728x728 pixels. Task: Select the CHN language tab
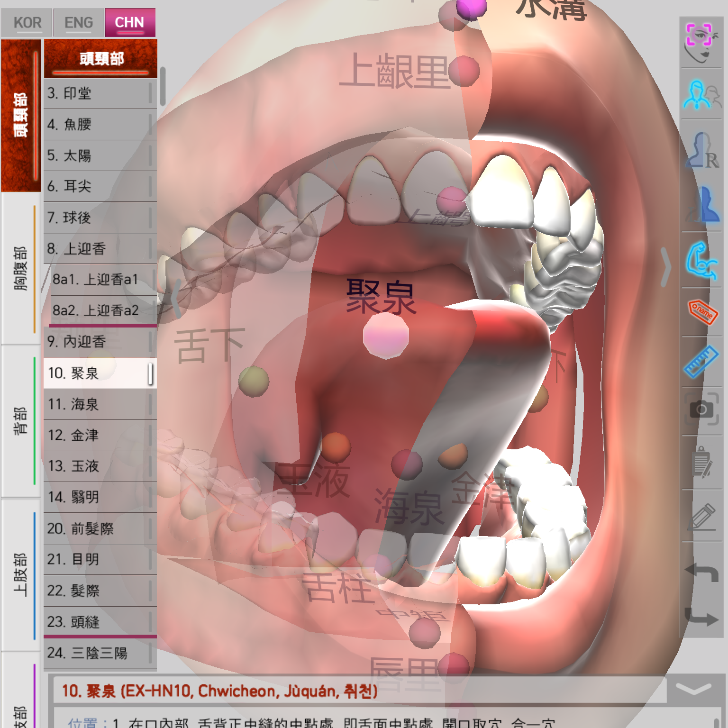[x=130, y=22]
